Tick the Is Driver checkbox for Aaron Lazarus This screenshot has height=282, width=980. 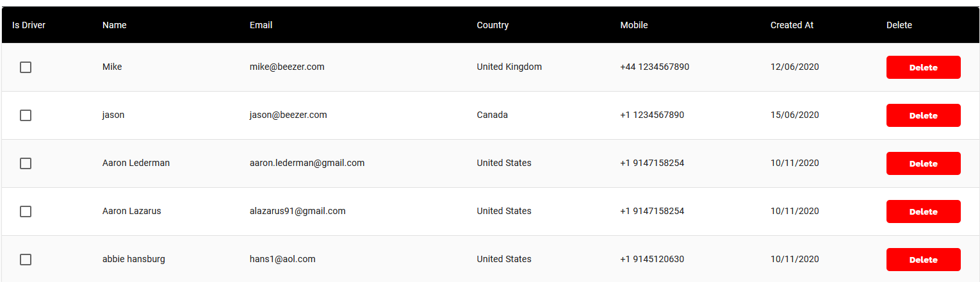pyautogui.click(x=26, y=211)
